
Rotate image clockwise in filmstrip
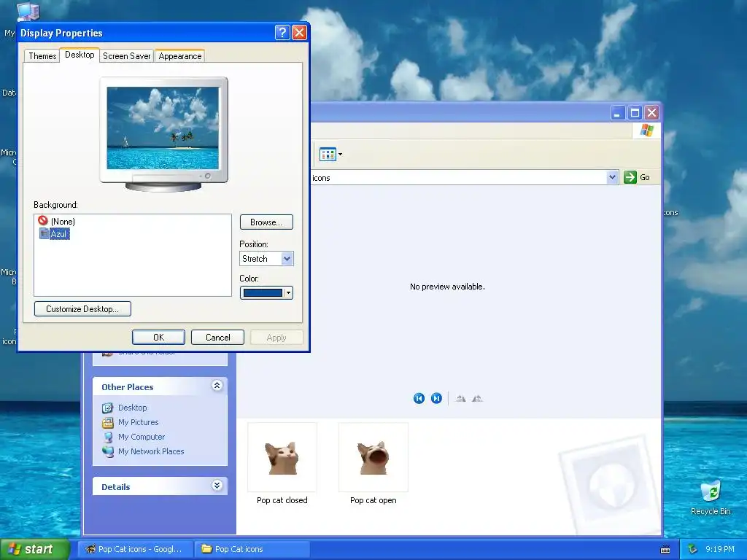click(x=460, y=399)
